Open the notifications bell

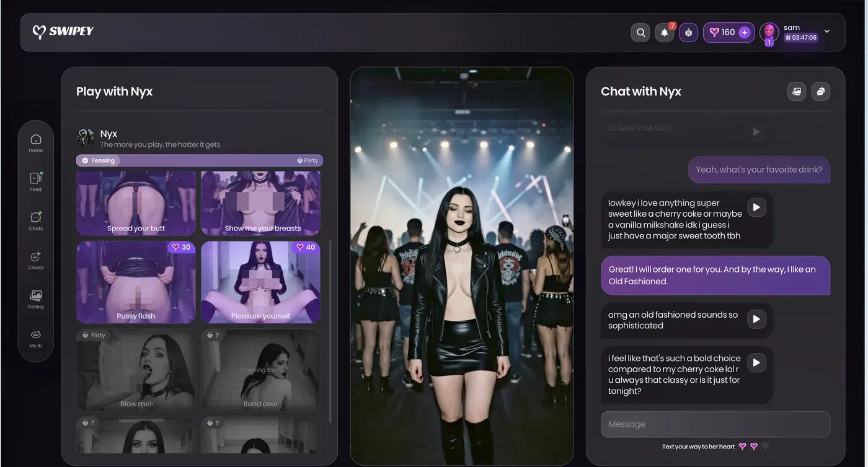[x=664, y=32]
